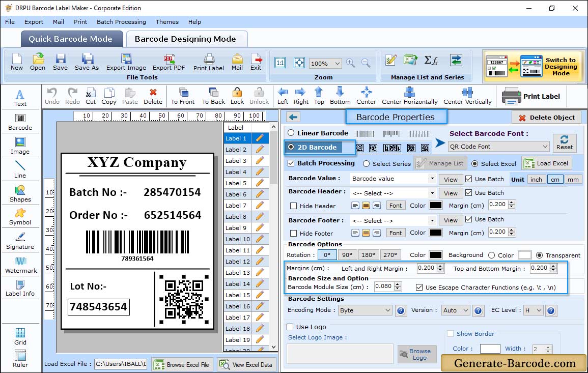
Task: Open the Shapes tool
Action: (20, 193)
